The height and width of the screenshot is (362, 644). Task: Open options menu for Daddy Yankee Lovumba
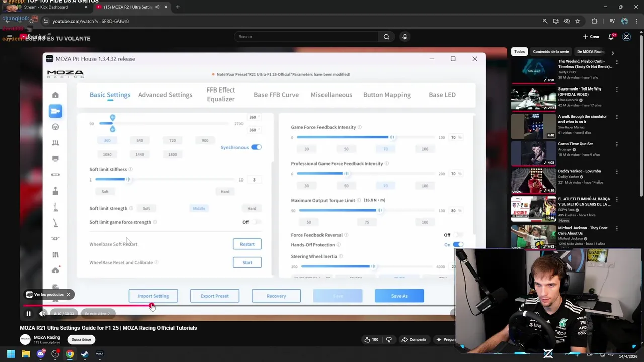click(x=617, y=172)
